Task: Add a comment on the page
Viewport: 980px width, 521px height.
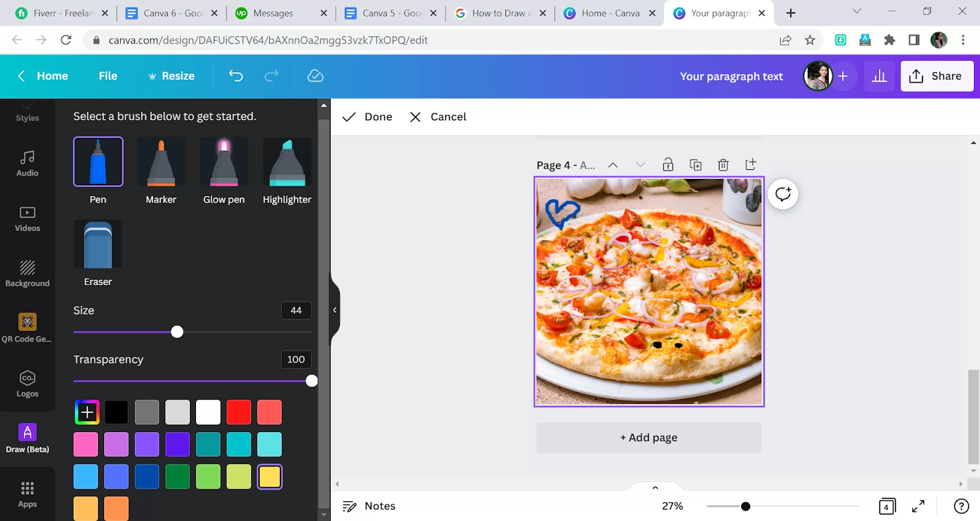Action: pos(783,194)
